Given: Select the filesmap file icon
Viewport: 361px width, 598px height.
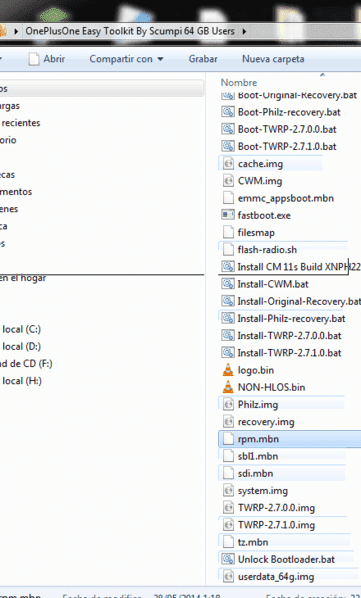Looking at the screenshot, I should tap(228, 232).
